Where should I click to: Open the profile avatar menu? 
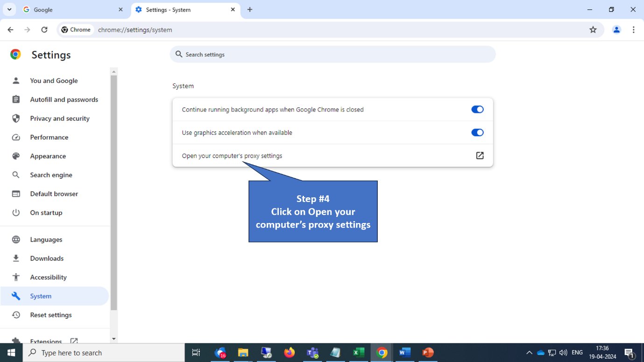[616, 30]
